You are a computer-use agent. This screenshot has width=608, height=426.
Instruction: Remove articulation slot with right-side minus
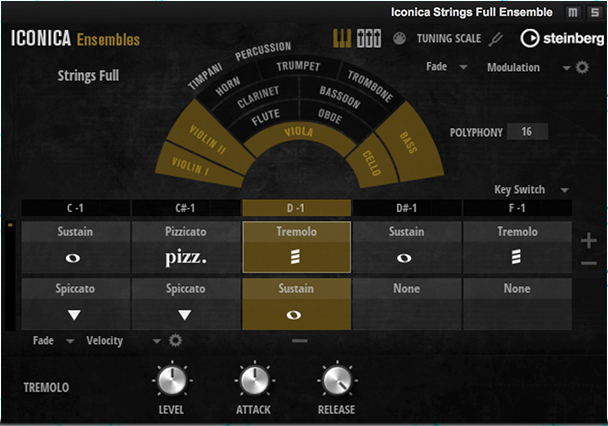point(589,264)
